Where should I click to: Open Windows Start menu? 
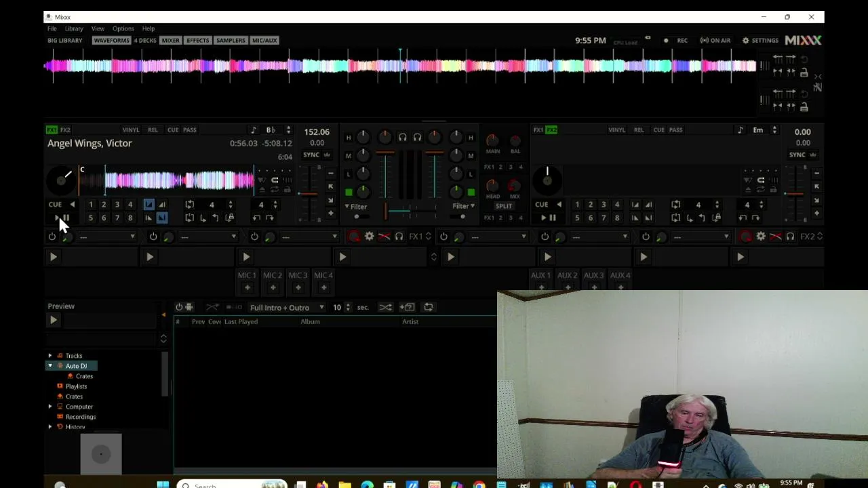point(163,484)
